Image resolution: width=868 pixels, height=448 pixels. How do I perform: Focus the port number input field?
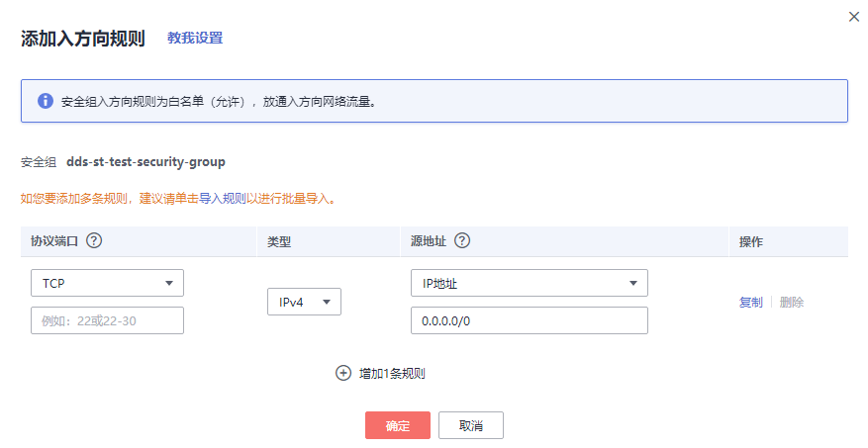coord(108,320)
